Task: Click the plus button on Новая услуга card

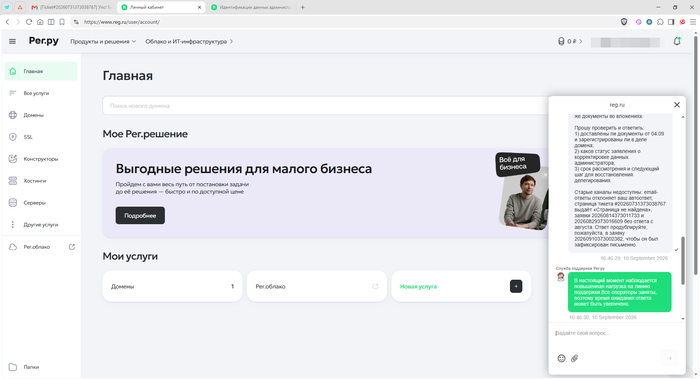Action: [x=516, y=286]
